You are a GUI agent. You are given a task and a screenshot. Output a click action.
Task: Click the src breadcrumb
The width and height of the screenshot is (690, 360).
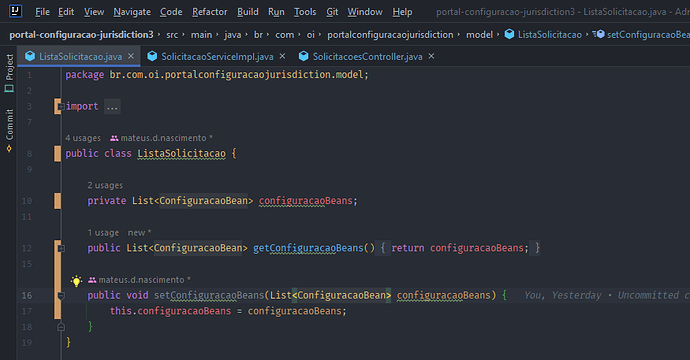pyautogui.click(x=172, y=35)
